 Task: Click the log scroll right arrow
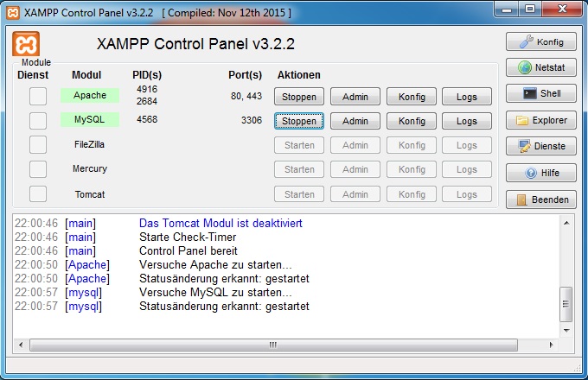[x=551, y=345]
